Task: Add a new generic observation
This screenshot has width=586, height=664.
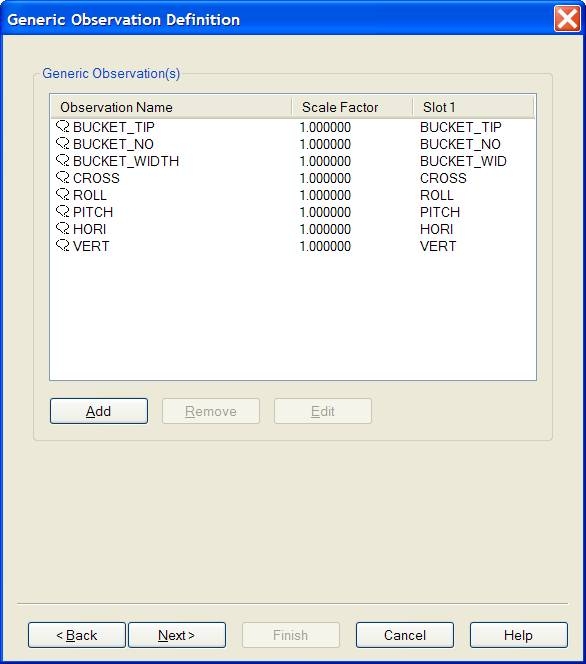Action: tap(99, 411)
